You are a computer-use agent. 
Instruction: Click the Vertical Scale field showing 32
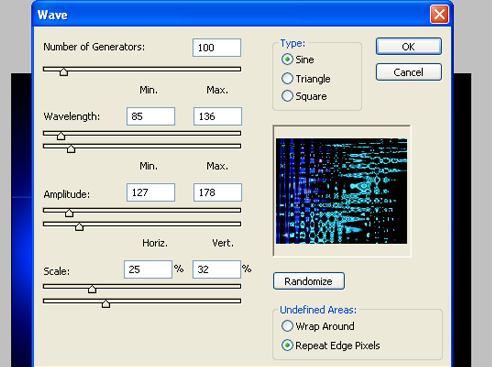click(x=217, y=269)
